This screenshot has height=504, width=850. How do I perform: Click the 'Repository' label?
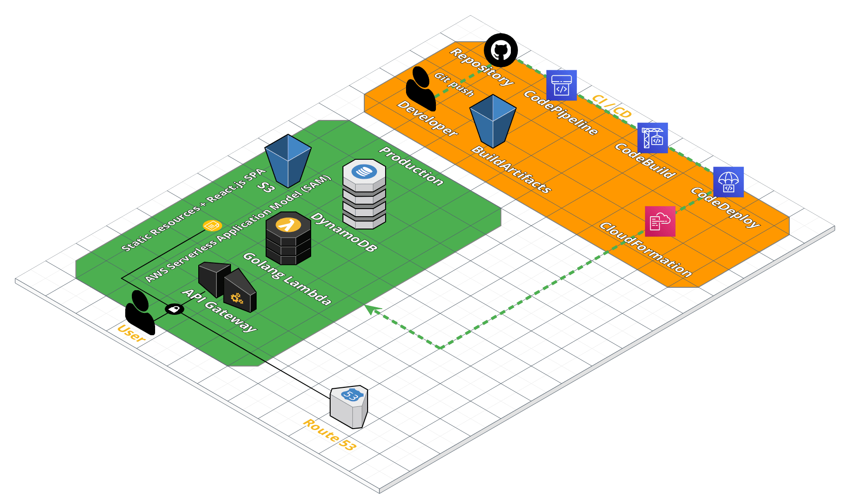[482, 67]
